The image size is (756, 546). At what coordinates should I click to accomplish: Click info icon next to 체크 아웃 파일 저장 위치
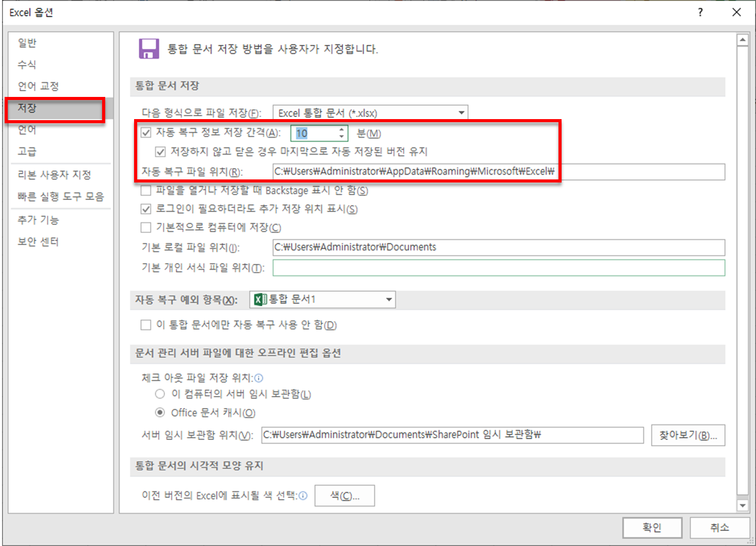click(x=259, y=378)
